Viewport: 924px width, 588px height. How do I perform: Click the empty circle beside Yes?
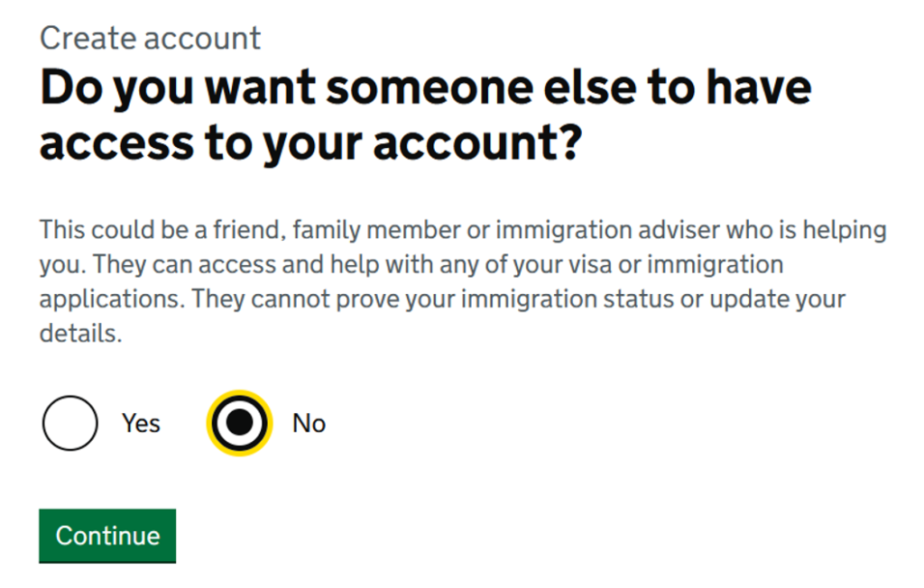(x=69, y=423)
